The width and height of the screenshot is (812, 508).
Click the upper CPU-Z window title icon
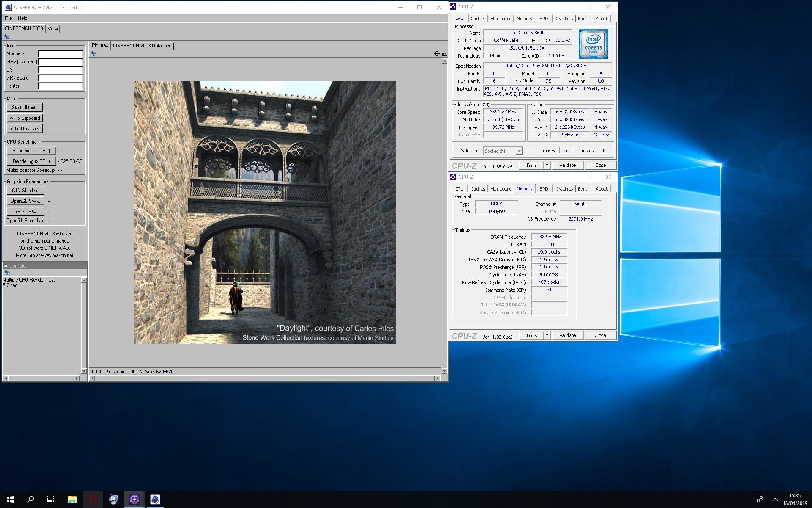(x=453, y=7)
